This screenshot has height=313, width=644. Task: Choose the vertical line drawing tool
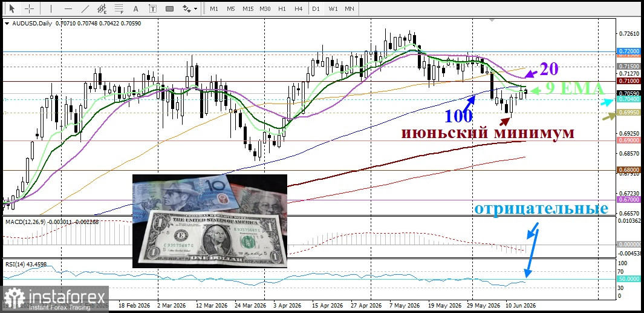coord(51,8)
